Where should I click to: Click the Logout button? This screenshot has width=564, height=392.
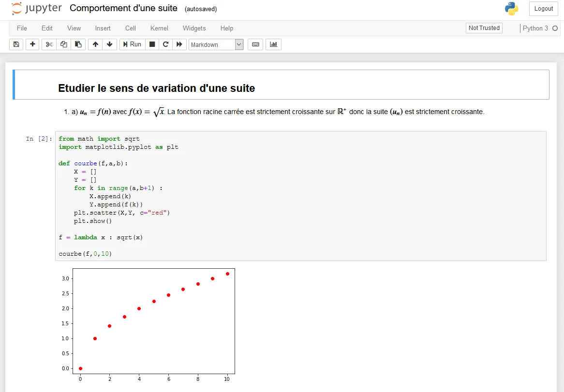coord(543,8)
